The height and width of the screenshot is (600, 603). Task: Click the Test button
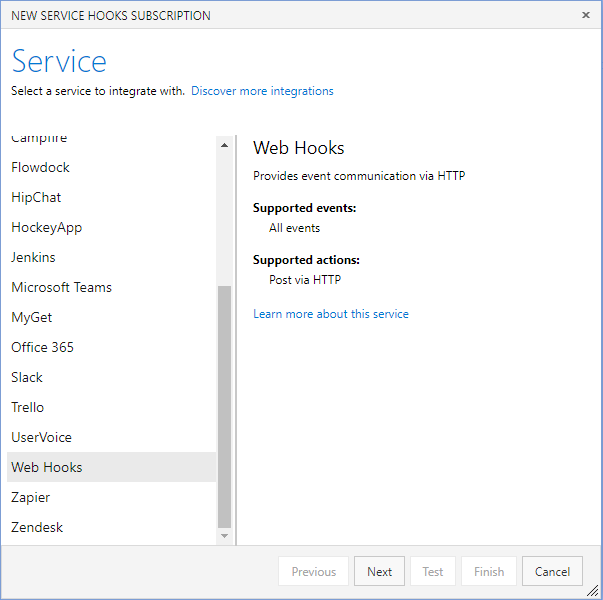433,571
